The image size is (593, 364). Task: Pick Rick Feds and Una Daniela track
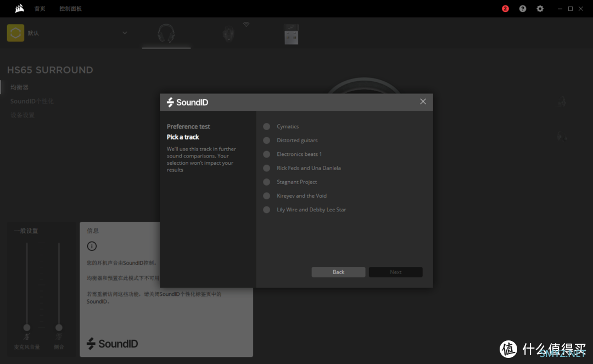click(x=267, y=168)
